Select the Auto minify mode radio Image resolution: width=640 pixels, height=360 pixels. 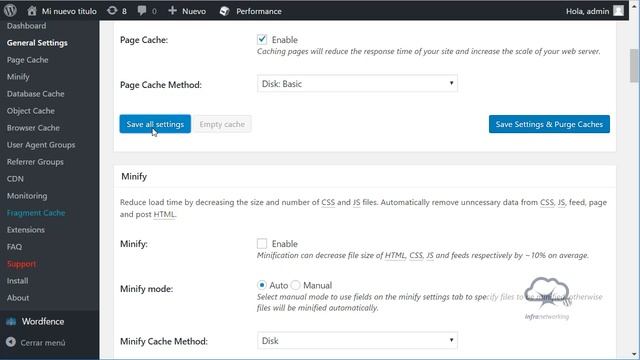pos(262,285)
